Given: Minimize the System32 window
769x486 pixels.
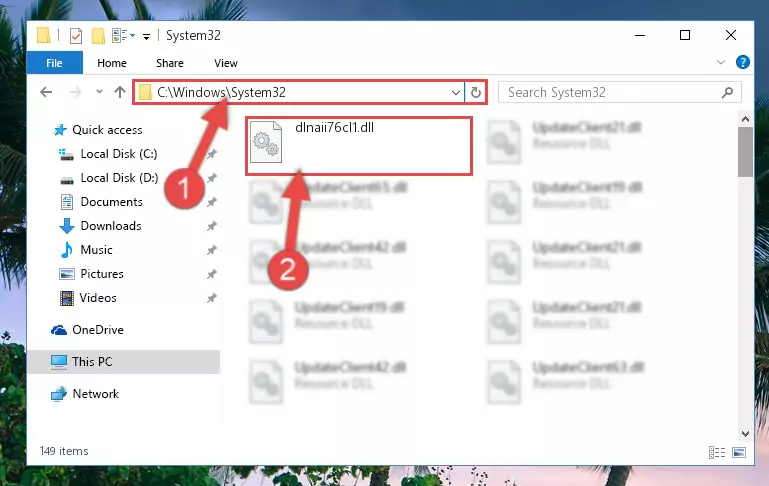Looking at the screenshot, I should 640,36.
